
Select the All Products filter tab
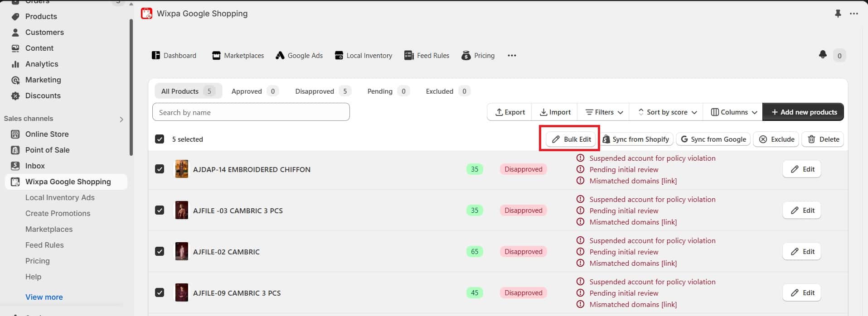(188, 91)
